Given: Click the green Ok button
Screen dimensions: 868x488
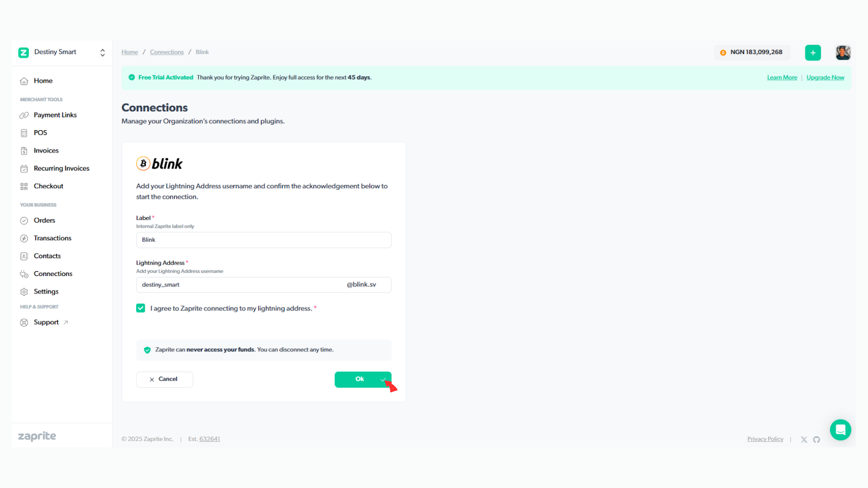Looking at the screenshot, I should pyautogui.click(x=363, y=380).
